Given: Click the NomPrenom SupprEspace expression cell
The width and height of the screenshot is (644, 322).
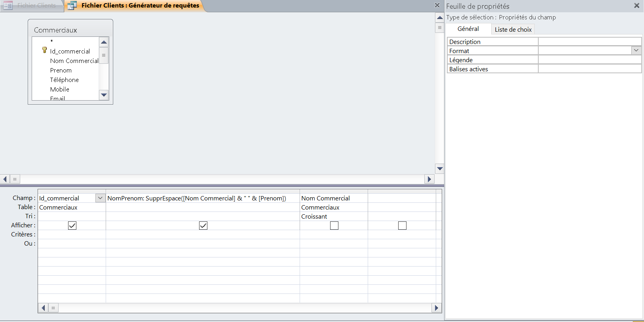Looking at the screenshot, I should coord(203,198).
